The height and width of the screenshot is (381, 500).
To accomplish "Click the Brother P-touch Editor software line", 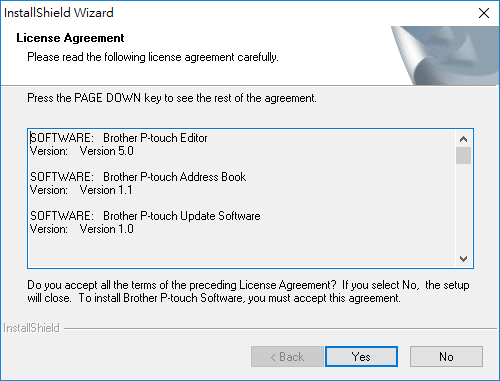I will click(119, 138).
